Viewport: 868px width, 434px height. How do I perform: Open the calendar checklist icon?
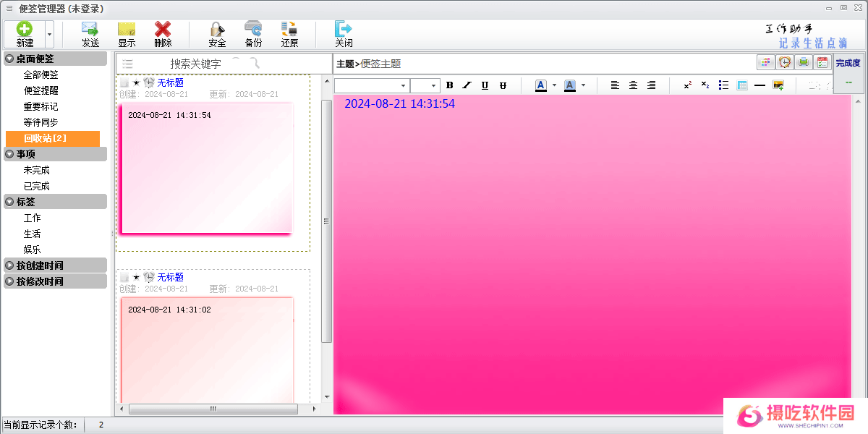[x=822, y=63]
